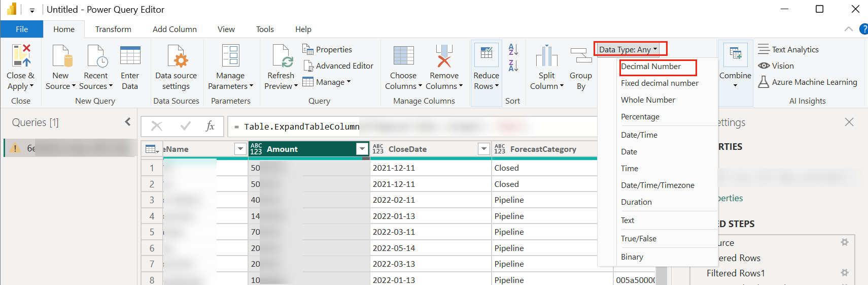Open the Quick Access Toolbar dropdown
868x285 pixels.
click(32, 10)
